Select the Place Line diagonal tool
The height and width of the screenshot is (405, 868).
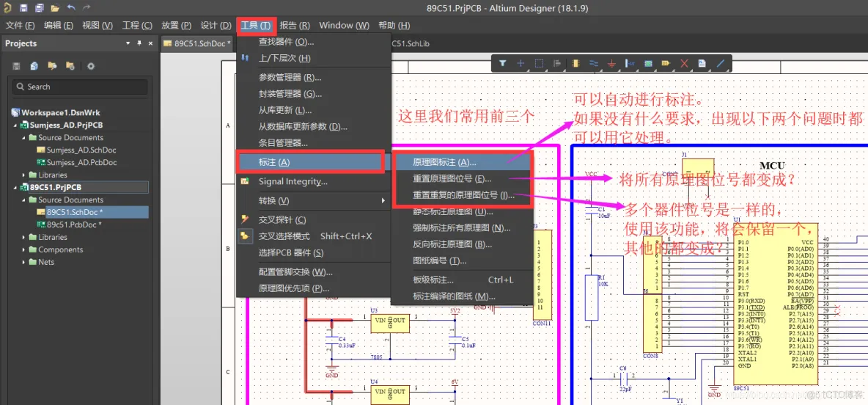[x=720, y=64]
